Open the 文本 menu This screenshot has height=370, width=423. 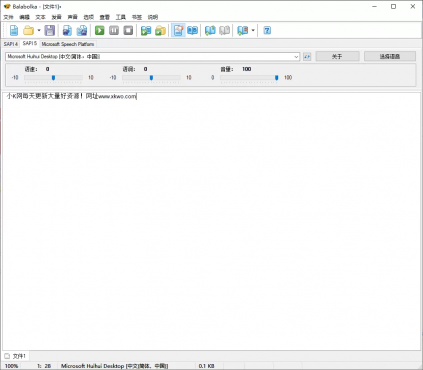40,17
